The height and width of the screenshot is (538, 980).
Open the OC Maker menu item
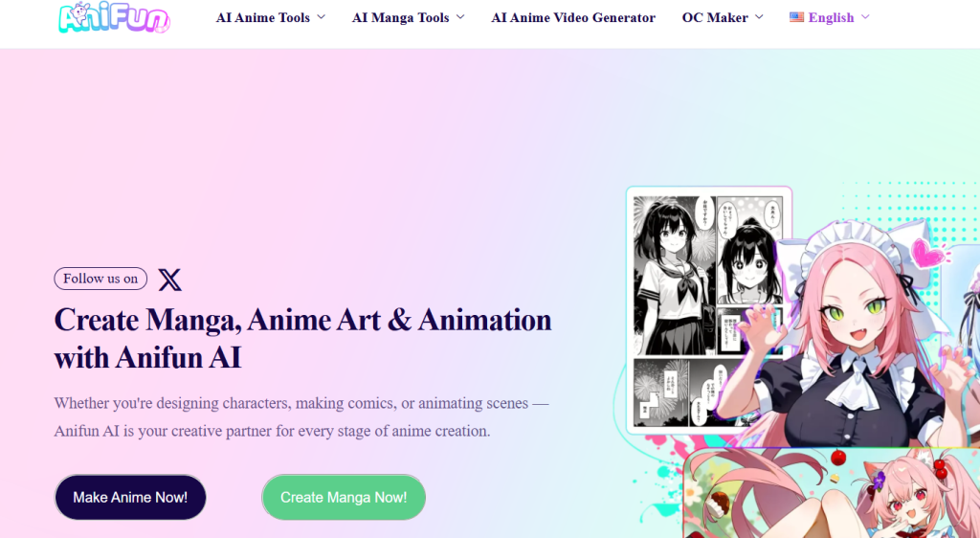(x=715, y=17)
